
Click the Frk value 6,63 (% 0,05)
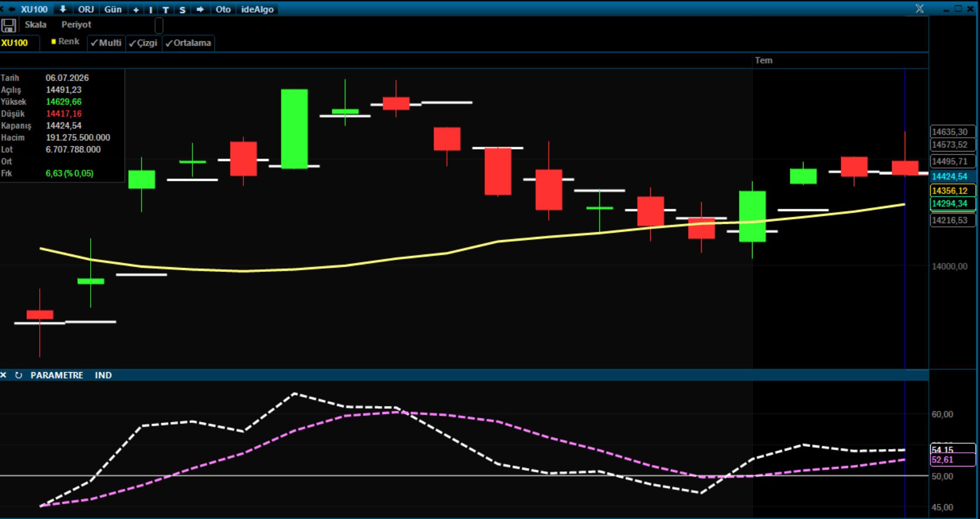[x=69, y=173]
